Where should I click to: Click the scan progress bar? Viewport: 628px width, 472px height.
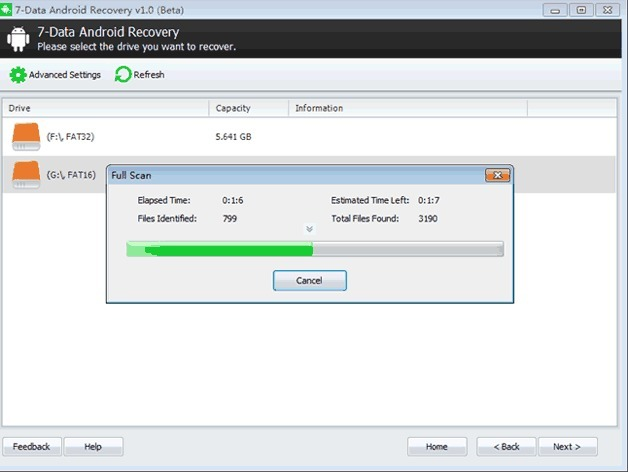click(315, 249)
